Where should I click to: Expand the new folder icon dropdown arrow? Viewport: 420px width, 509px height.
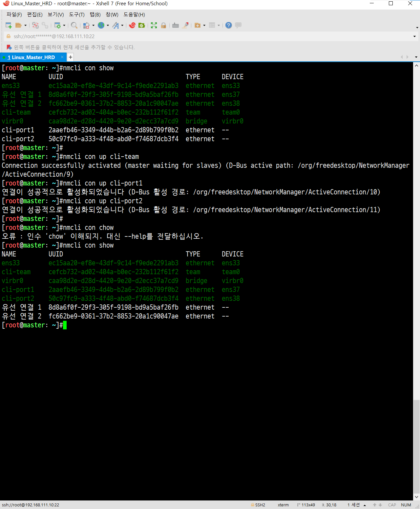tap(204, 25)
